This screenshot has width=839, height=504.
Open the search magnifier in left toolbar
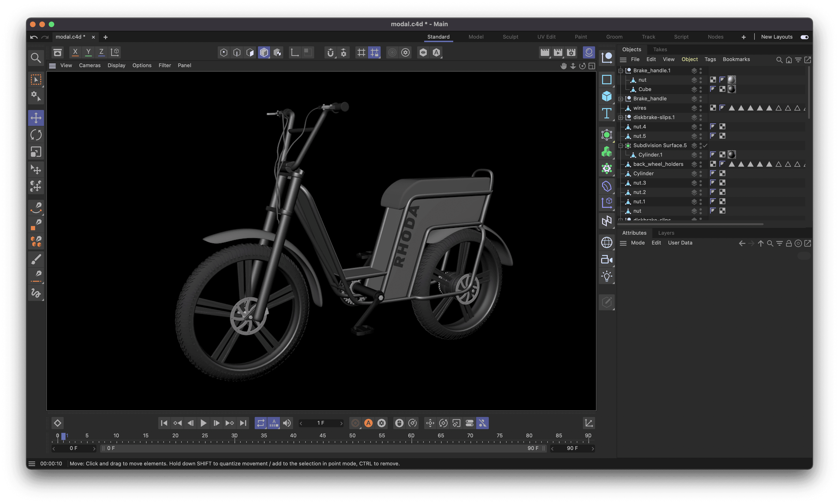pos(36,58)
